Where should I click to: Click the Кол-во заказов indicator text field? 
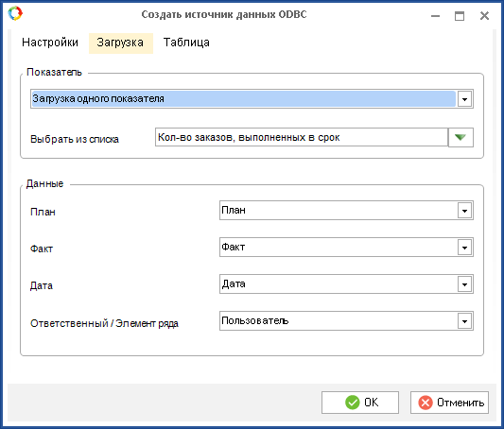[302, 137]
